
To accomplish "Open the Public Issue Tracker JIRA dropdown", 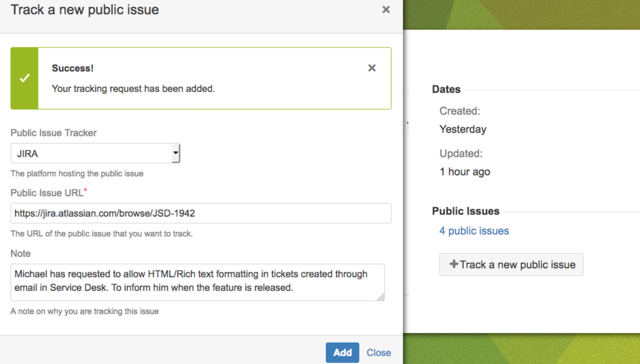I will (x=95, y=153).
